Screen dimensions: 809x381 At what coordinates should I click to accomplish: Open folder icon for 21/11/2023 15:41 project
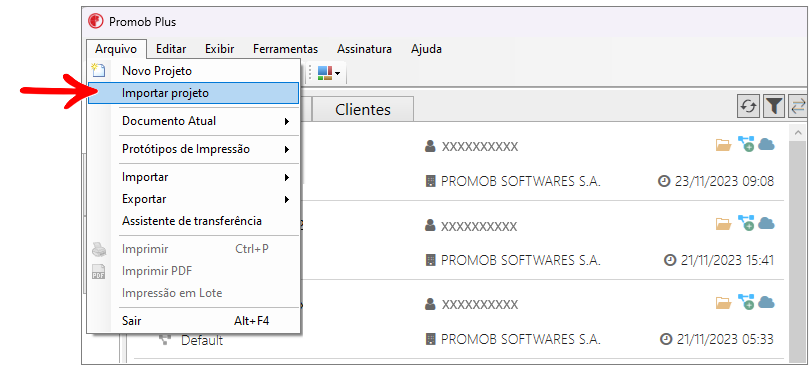coord(724,224)
